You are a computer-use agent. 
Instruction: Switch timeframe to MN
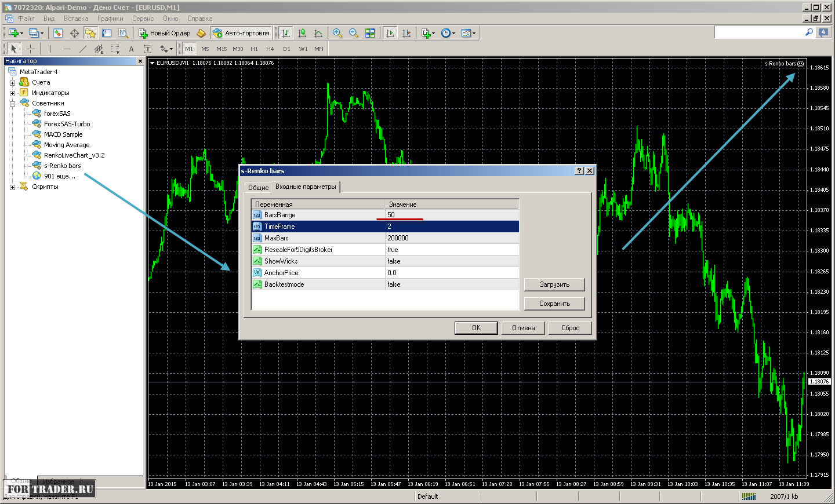point(319,49)
